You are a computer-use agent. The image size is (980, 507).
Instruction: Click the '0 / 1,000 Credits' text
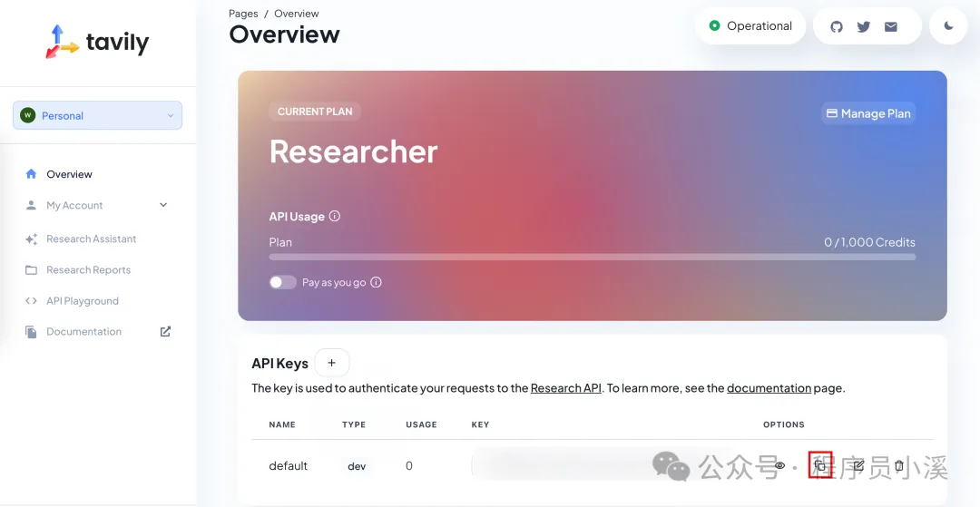click(x=869, y=242)
